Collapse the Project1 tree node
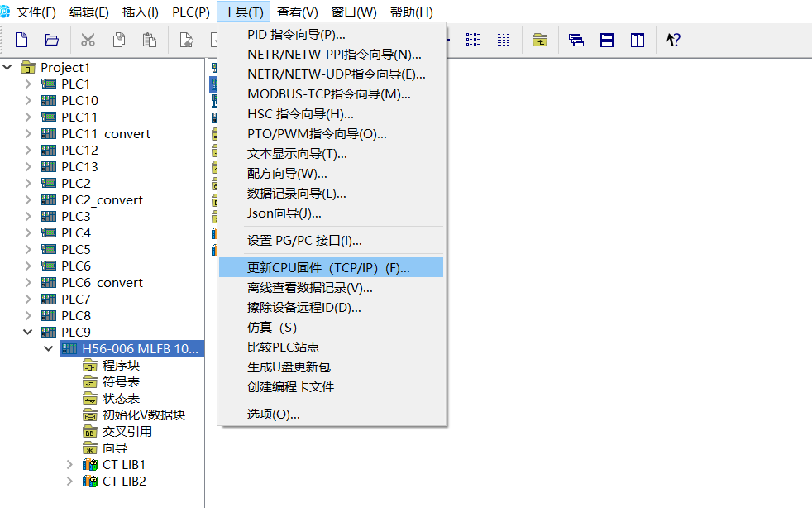The height and width of the screenshot is (508, 812). (8, 67)
